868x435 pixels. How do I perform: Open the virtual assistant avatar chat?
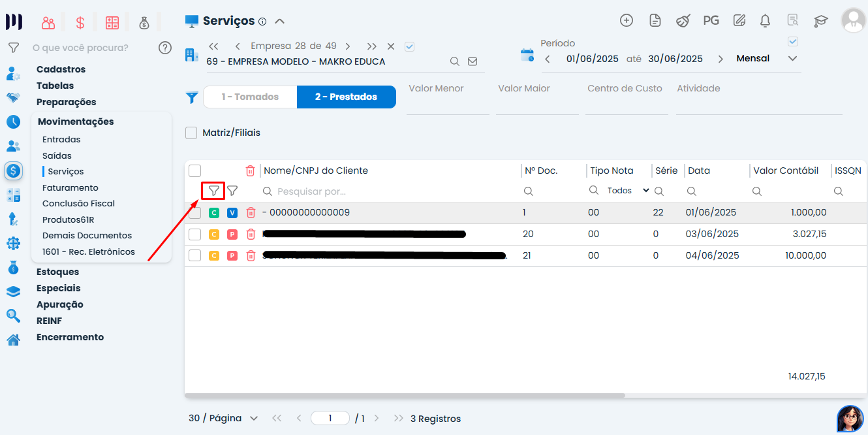850,419
